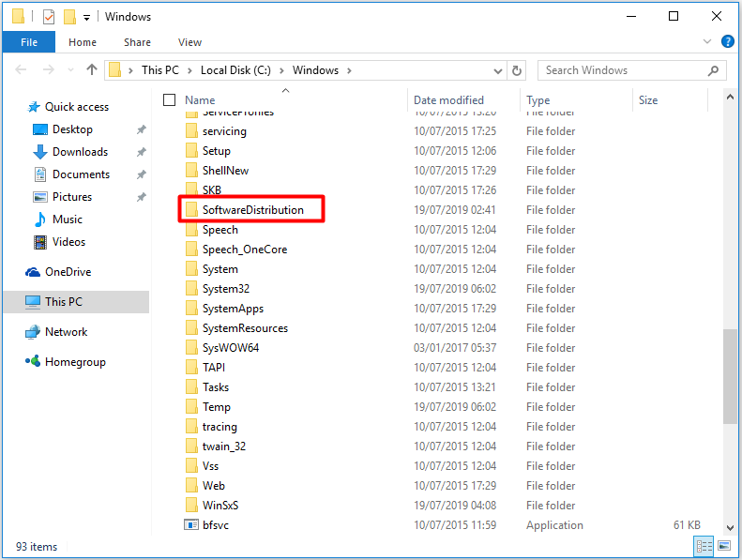Expand chevron after This PC in address bar
Image resolution: width=742 pixels, height=560 pixels.
coord(189,70)
